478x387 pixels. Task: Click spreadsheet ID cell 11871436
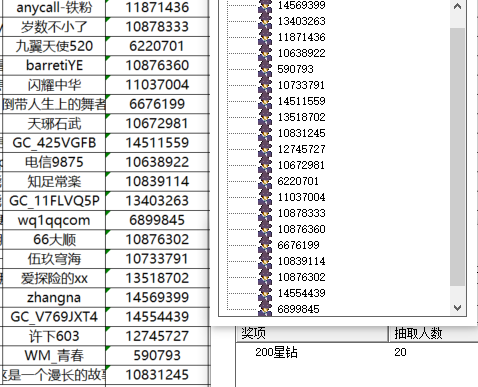157,7
